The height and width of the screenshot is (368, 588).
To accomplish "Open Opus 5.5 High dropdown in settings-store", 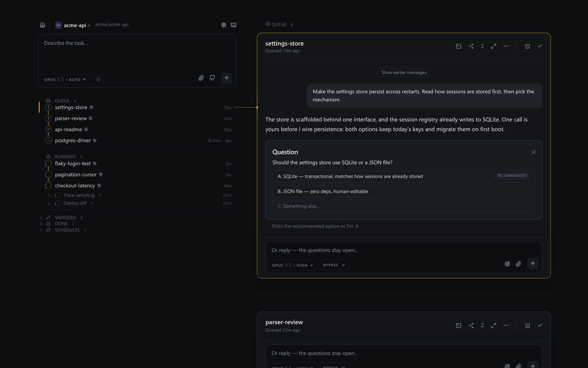I will pos(293,265).
